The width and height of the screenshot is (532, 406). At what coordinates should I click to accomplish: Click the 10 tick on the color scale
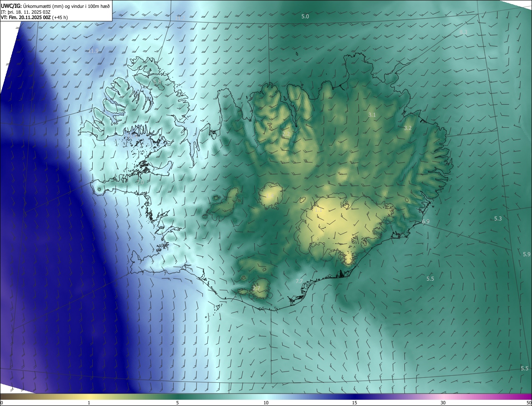266,403
